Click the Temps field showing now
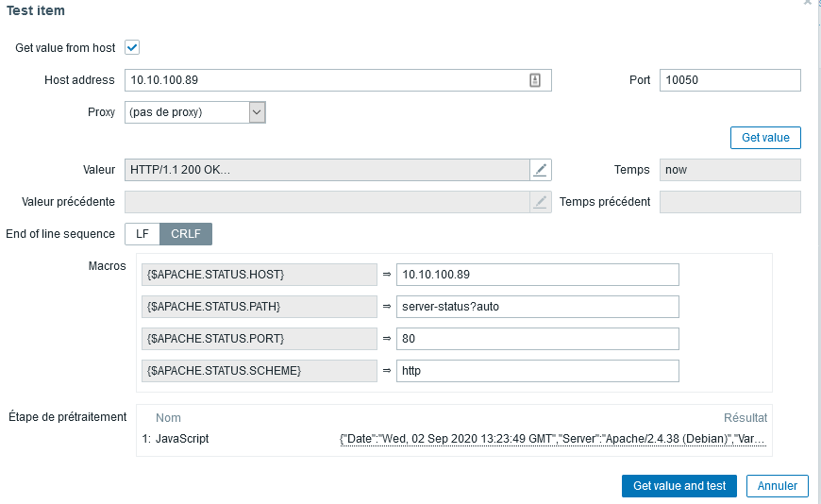This screenshot has width=821, height=504. tap(729, 170)
